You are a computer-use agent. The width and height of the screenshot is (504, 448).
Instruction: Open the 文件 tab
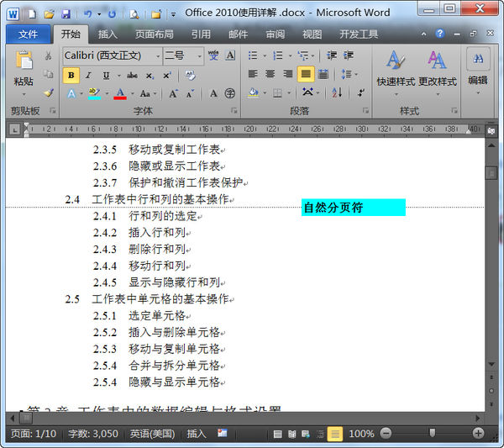28,34
